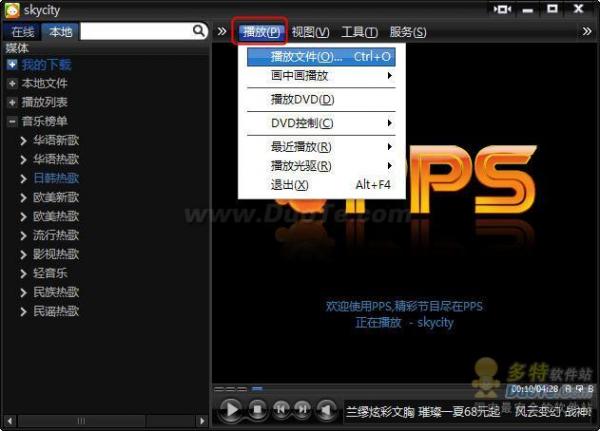This screenshot has height=431, width=600.
Task: Expand the 我的下载 node
Action: point(12,65)
